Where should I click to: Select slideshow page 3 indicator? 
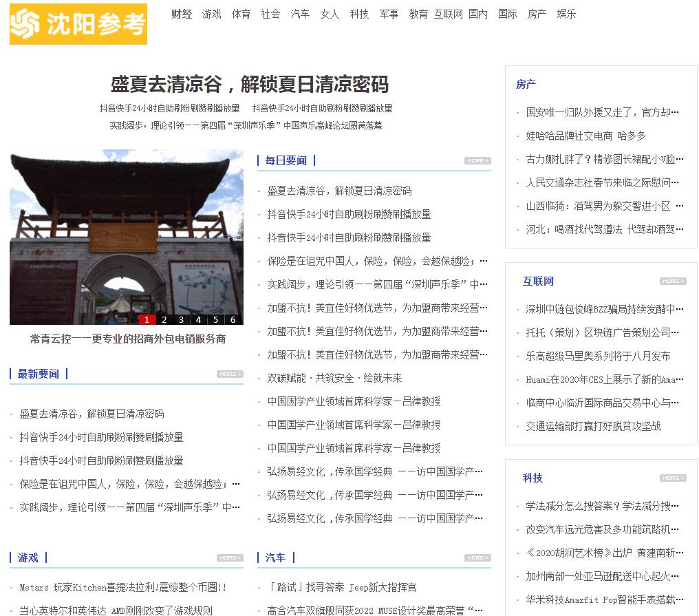click(181, 319)
